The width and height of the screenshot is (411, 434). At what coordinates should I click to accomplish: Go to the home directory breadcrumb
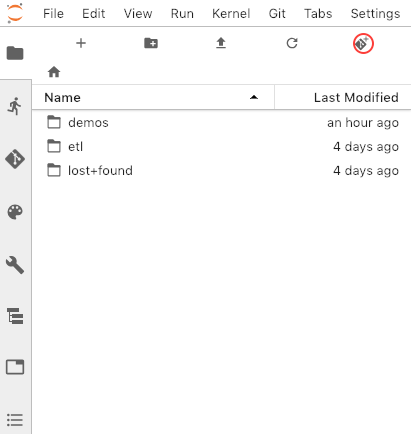point(54,72)
